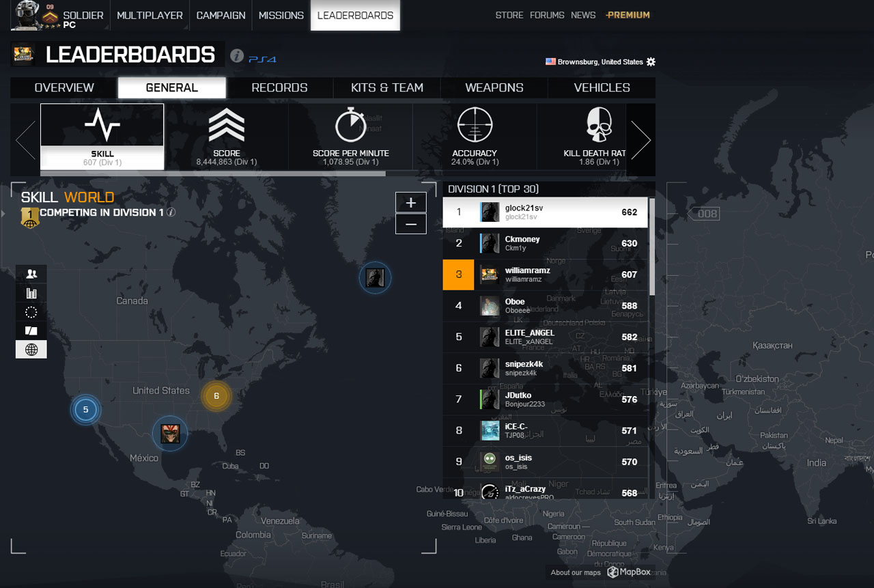Select ELITE_ANGEL leaderboard row
Image resolution: width=874 pixels, height=588 pixels.
pyautogui.click(x=545, y=337)
